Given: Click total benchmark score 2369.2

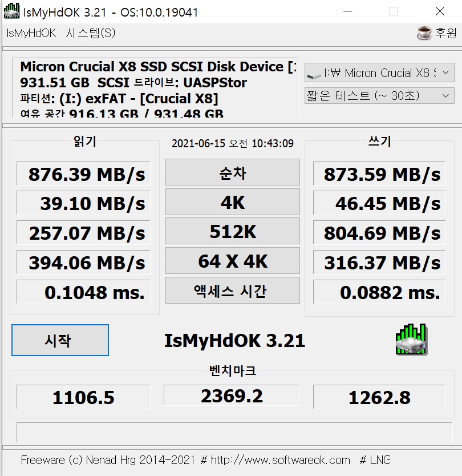Looking at the screenshot, I should click(x=232, y=396).
